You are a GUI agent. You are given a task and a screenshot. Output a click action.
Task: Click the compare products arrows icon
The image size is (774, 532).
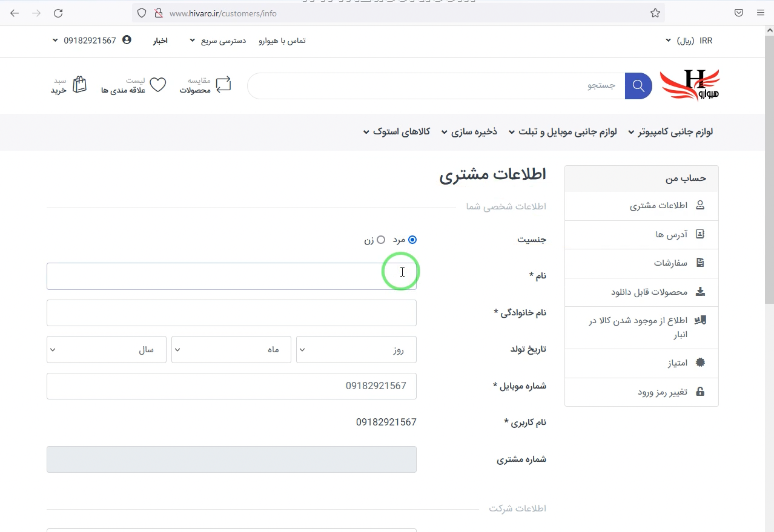coord(223,85)
